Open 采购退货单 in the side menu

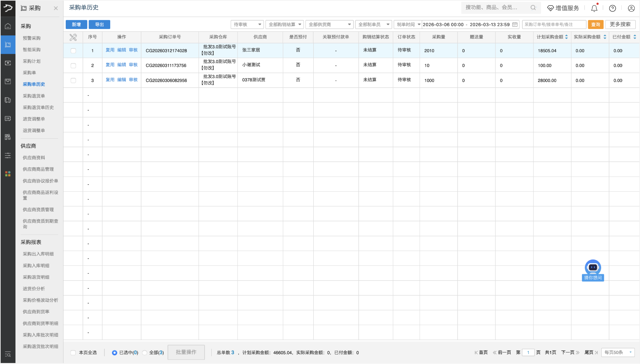pos(34,96)
